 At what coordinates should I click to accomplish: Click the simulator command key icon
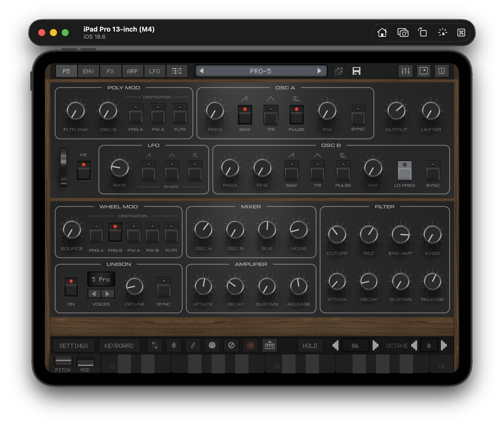[461, 32]
